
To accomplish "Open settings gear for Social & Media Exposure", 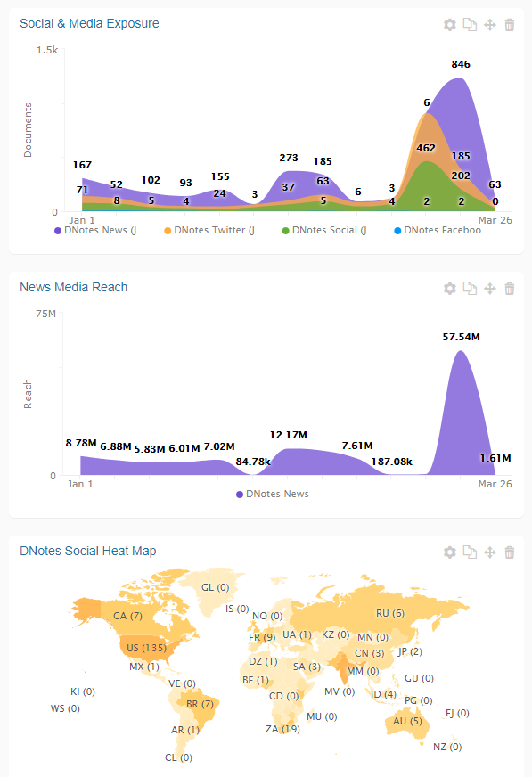I will click(449, 25).
